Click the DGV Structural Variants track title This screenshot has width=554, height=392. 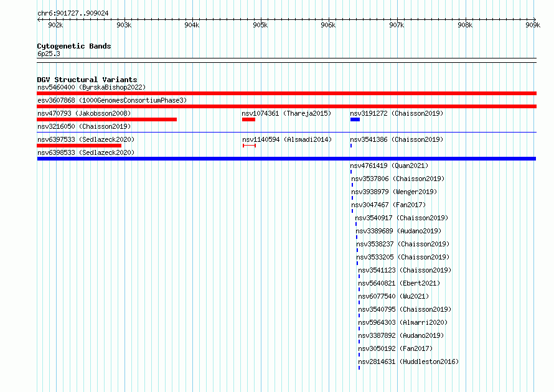[x=87, y=80]
